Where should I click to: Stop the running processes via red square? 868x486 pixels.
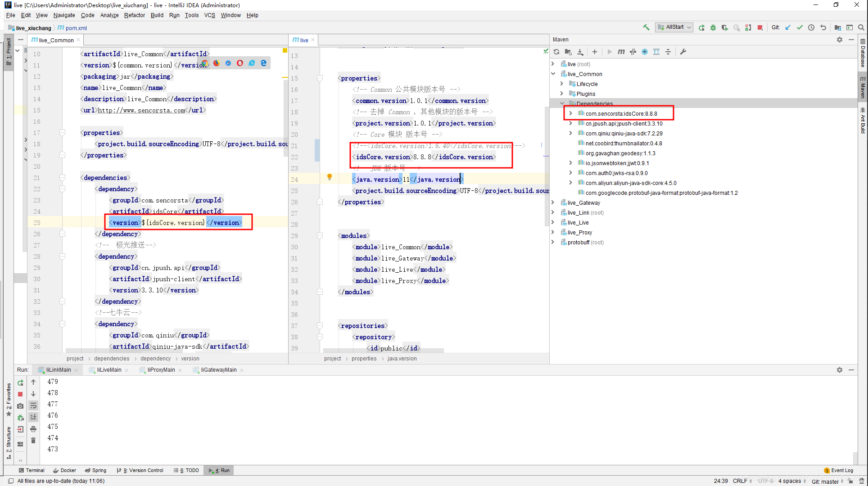click(760, 27)
